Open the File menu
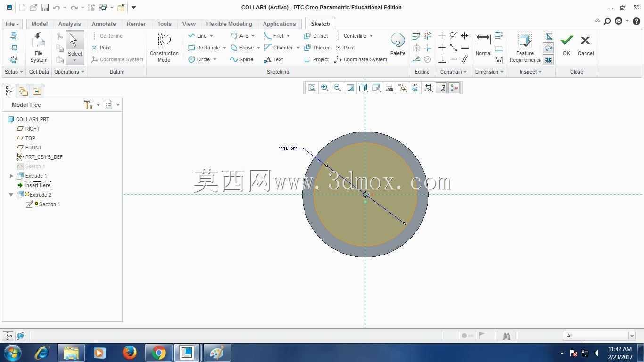Image resolution: width=644 pixels, height=362 pixels. tap(12, 24)
